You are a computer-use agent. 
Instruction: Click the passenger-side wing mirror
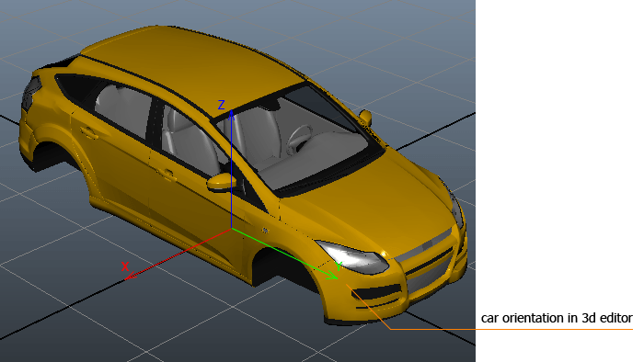364,118
